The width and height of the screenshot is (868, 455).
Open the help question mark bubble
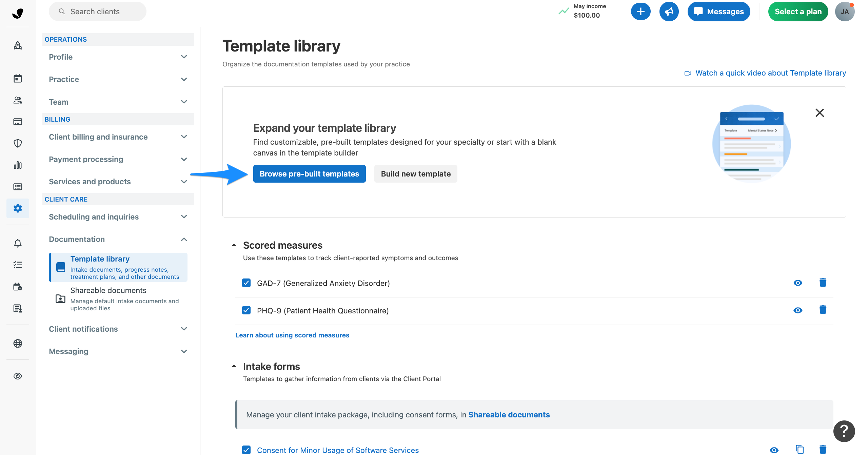click(x=844, y=431)
